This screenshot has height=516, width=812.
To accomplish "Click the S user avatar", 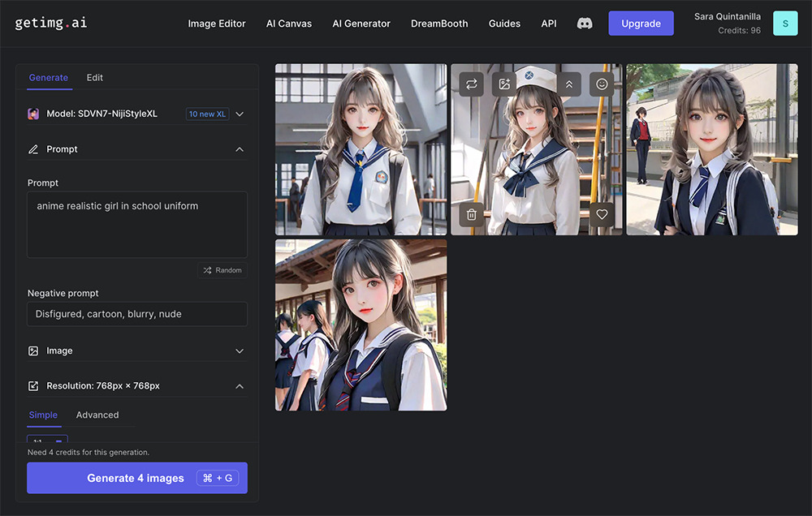I will point(785,24).
